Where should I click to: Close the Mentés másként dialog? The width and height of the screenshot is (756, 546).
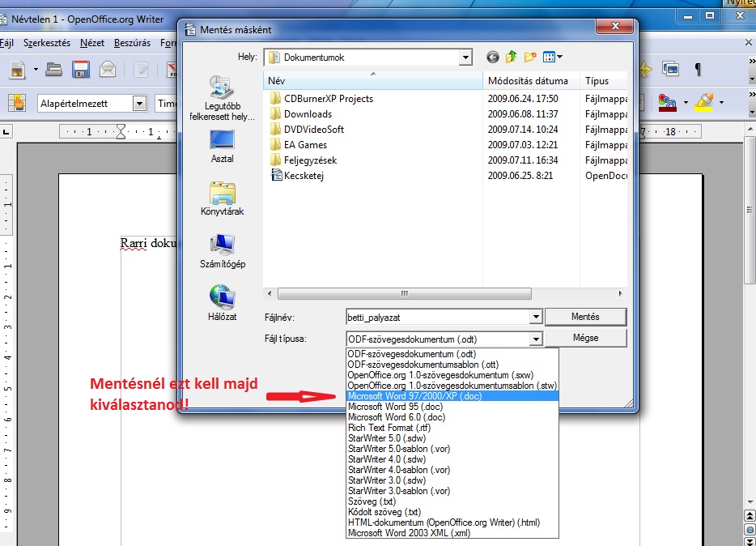[614, 26]
